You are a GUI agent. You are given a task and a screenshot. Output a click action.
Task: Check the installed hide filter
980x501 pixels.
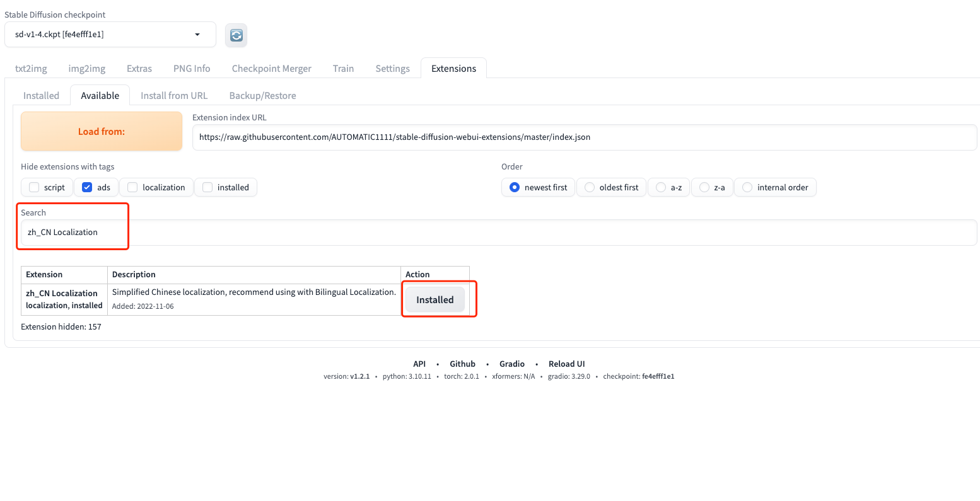(207, 187)
